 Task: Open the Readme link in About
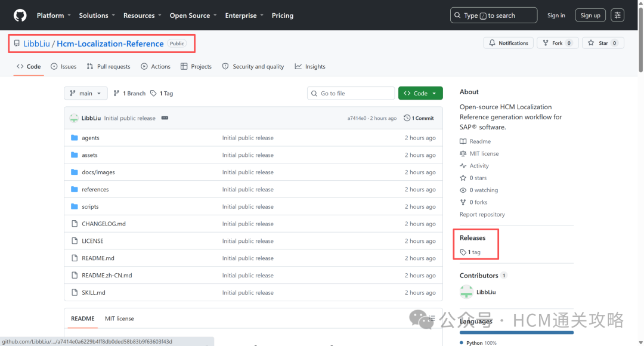coord(475,141)
